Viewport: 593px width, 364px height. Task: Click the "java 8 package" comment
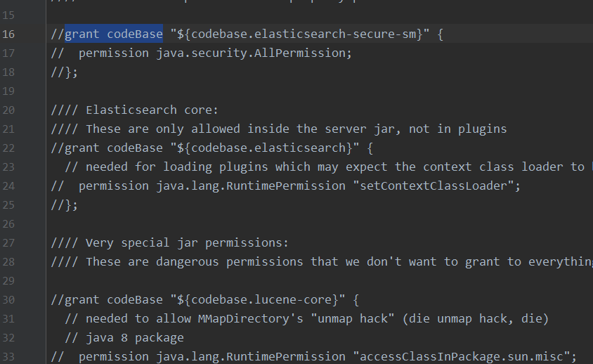coord(135,337)
